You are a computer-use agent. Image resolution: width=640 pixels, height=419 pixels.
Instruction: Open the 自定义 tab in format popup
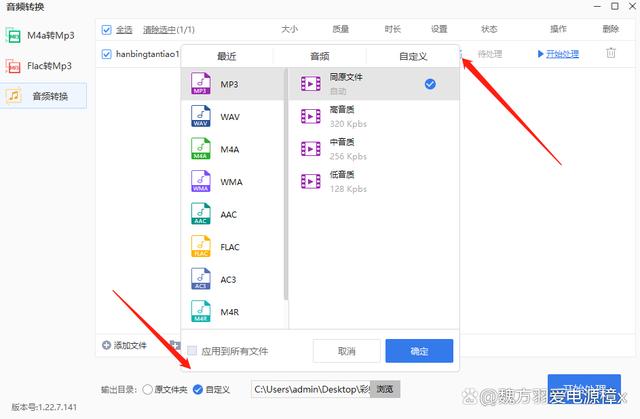[x=413, y=56]
